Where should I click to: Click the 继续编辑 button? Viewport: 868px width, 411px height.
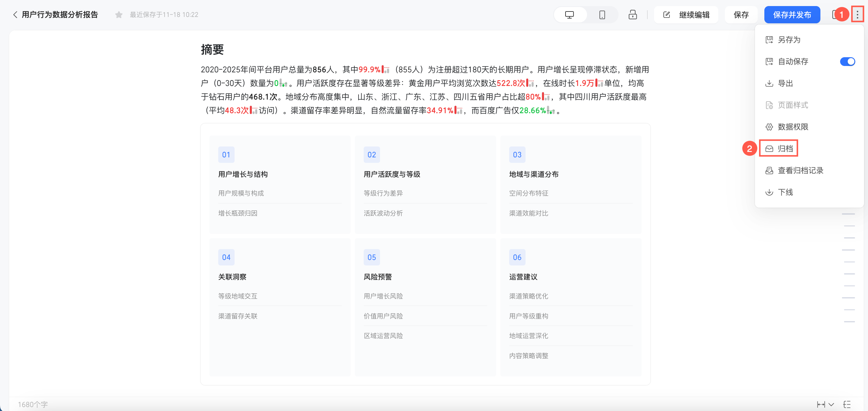[x=686, y=15]
